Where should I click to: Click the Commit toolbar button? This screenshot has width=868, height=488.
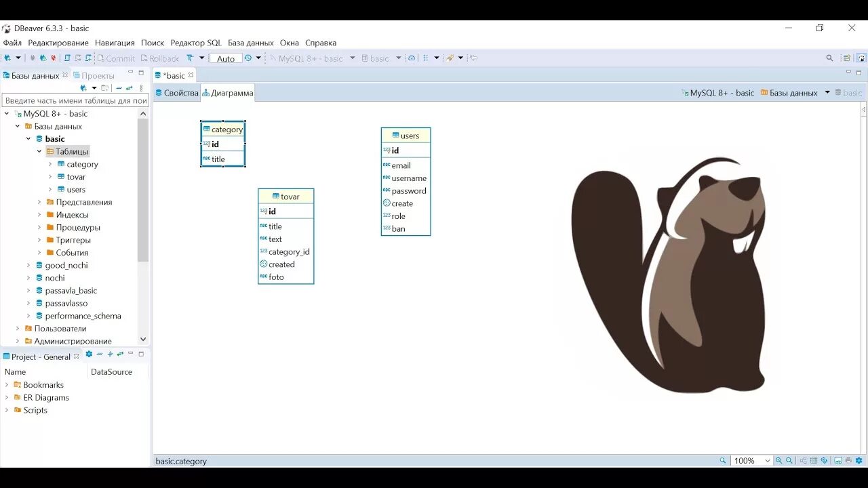click(x=117, y=58)
